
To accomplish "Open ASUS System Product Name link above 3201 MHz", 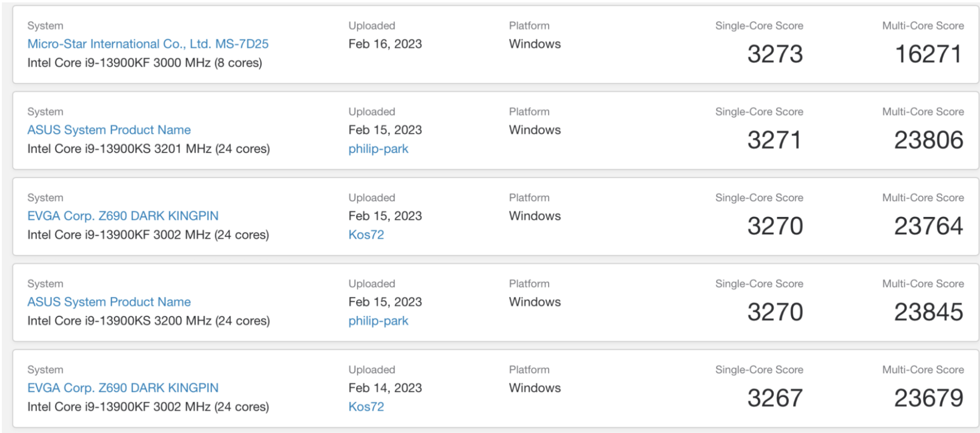I will tap(109, 130).
